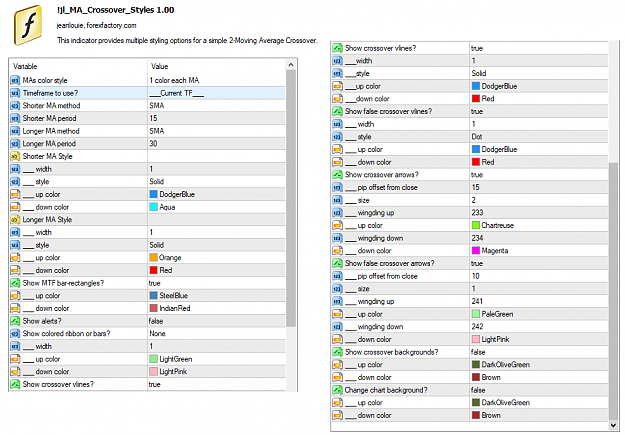Select the 'None' value for colored ribbon or bars

[x=157, y=334]
